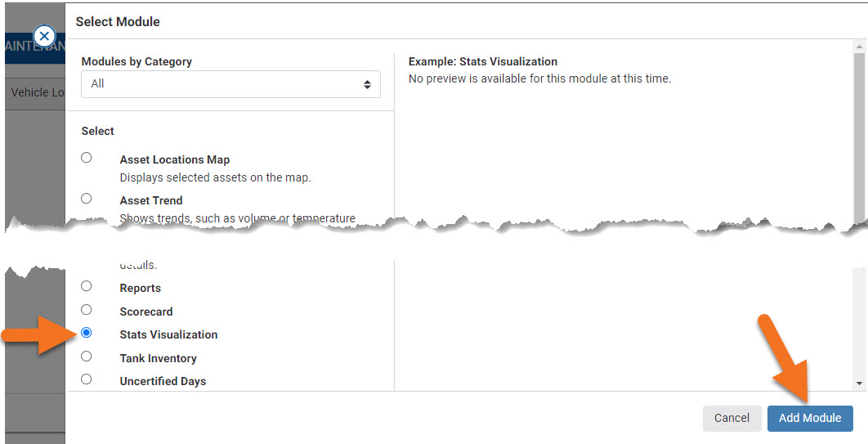Select the Asset Trend radio button
Image resolution: width=868 pixels, height=444 pixels.
pyautogui.click(x=87, y=198)
